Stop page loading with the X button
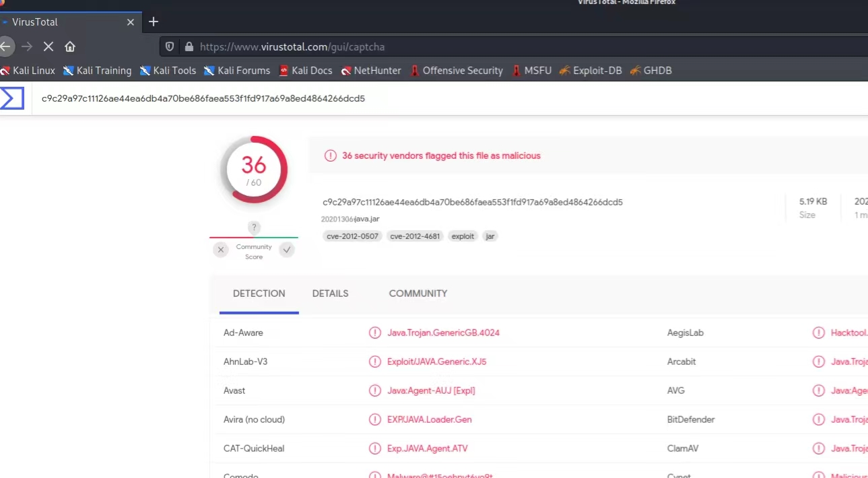 [48, 46]
